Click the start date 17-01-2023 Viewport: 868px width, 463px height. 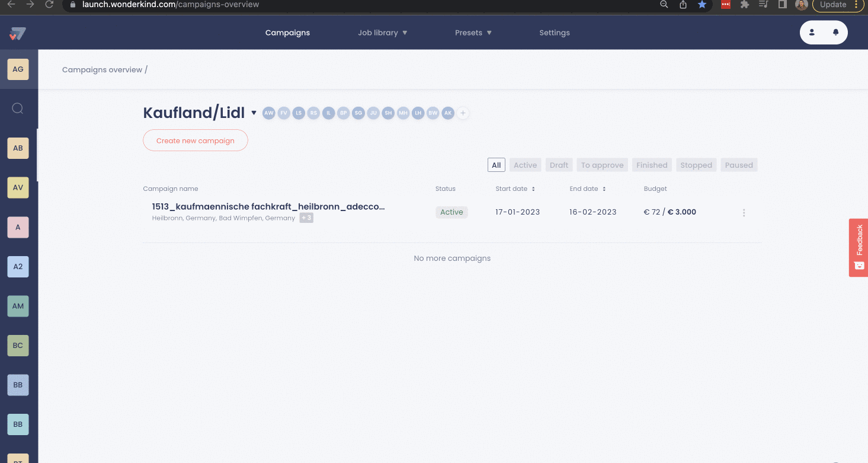pos(518,212)
